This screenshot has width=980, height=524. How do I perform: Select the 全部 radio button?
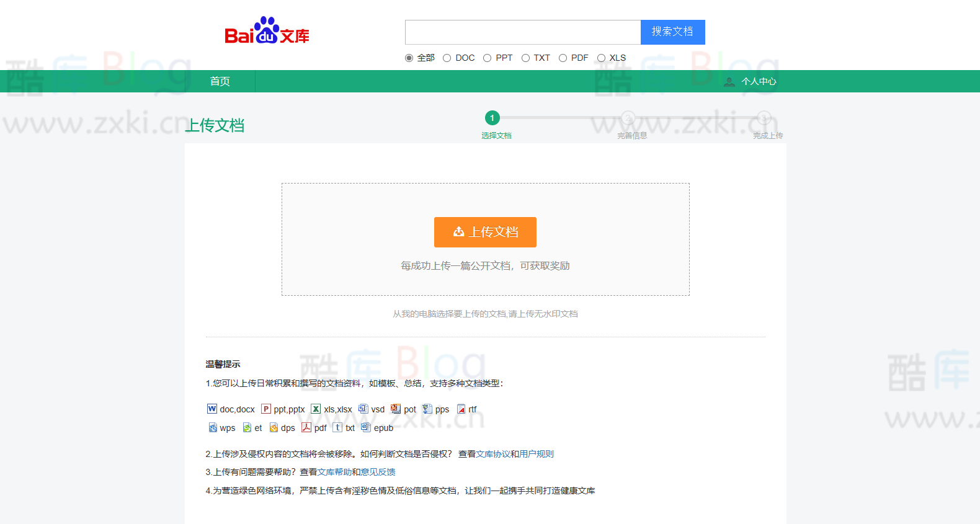pos(409,58)
